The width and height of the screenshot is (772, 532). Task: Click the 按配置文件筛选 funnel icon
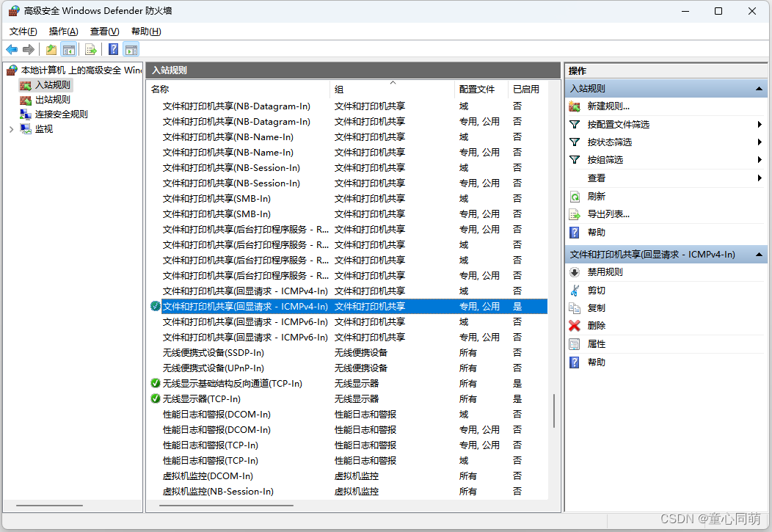(x=575, y=125)
